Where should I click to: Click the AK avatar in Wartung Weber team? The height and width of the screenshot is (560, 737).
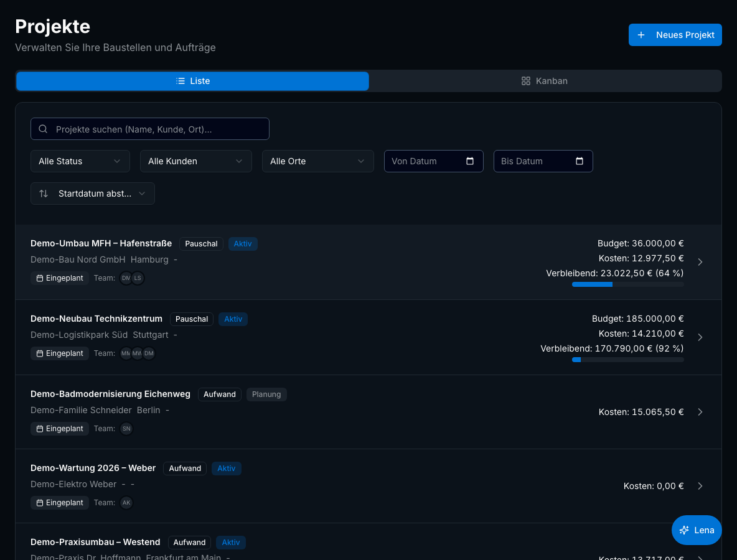[x=126, y=503]
